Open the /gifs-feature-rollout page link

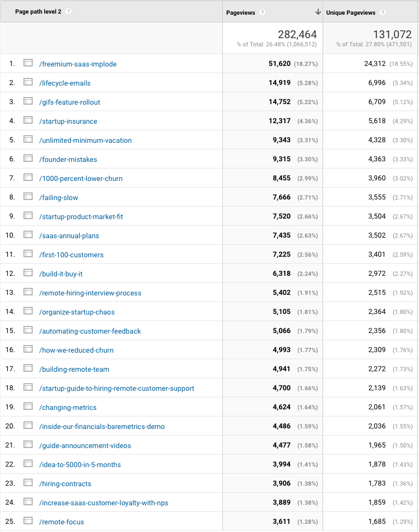point(70,102)
